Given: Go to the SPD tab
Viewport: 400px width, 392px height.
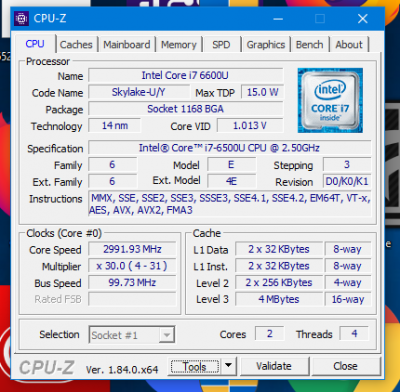Looking at the screenshot, I should pyautogui.click(x=221, y=45).
